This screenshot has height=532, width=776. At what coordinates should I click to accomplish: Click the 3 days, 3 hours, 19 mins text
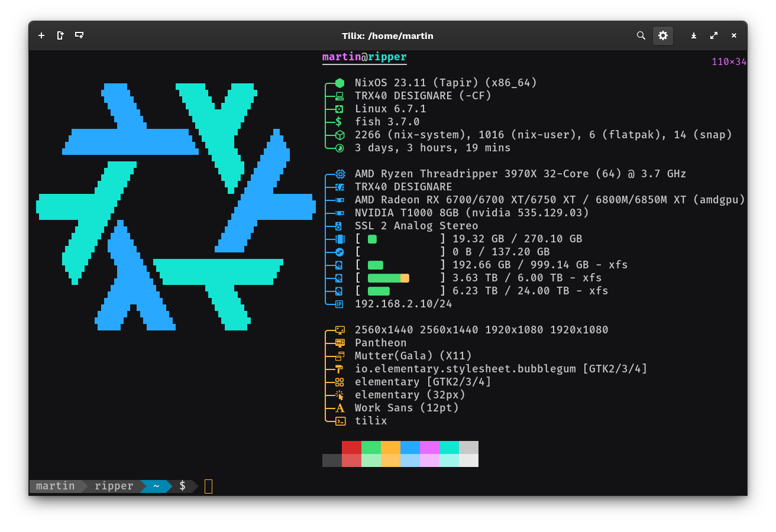433,148
